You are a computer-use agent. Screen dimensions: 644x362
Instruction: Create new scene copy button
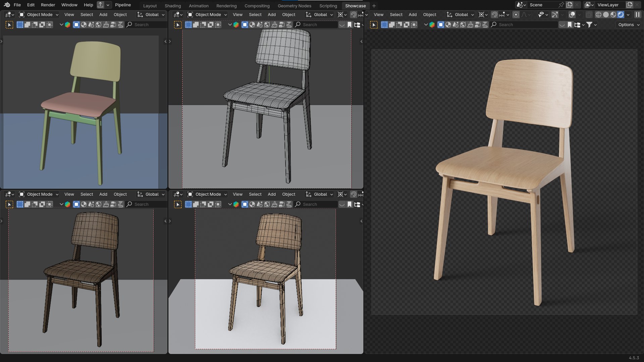569,5
